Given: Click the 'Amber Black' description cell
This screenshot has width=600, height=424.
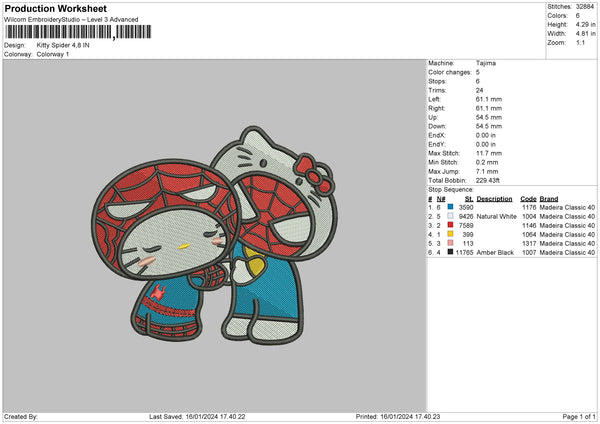Looking at the screenshot, I should (x=495, y=253).
